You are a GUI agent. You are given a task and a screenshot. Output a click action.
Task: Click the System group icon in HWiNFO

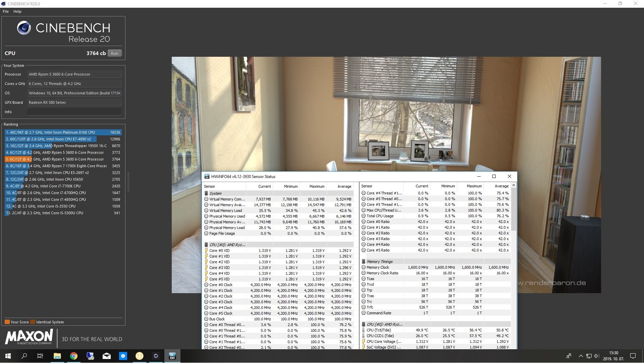coord(206,193)
